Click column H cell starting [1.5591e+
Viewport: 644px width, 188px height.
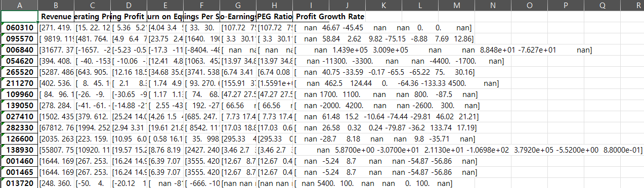(274, 83)
